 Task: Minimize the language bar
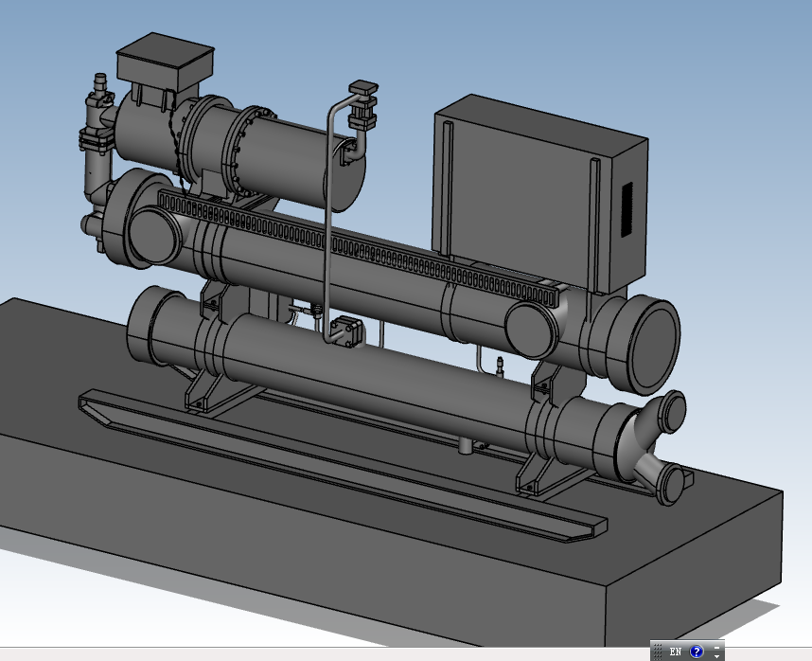[x=716, y=647]
